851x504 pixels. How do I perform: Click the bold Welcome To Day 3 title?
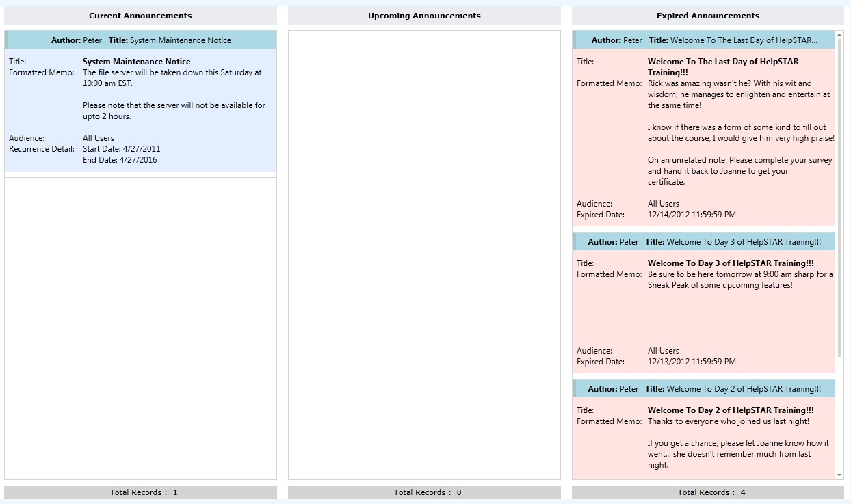point(731,263)
